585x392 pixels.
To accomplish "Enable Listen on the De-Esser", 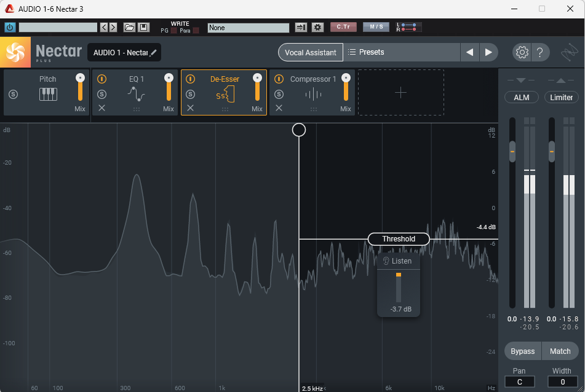I will click(x=398, y=261).
